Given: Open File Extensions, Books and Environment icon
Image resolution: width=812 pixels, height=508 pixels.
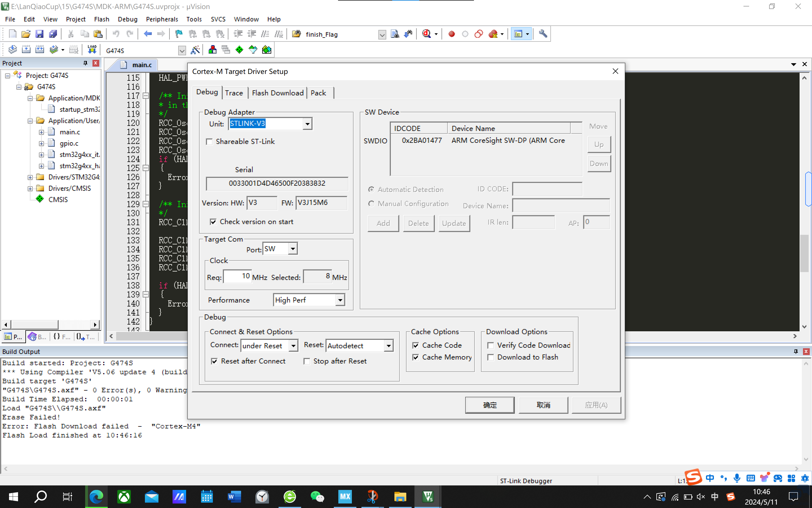Looking at the screenshot, I should pos(212,50).
